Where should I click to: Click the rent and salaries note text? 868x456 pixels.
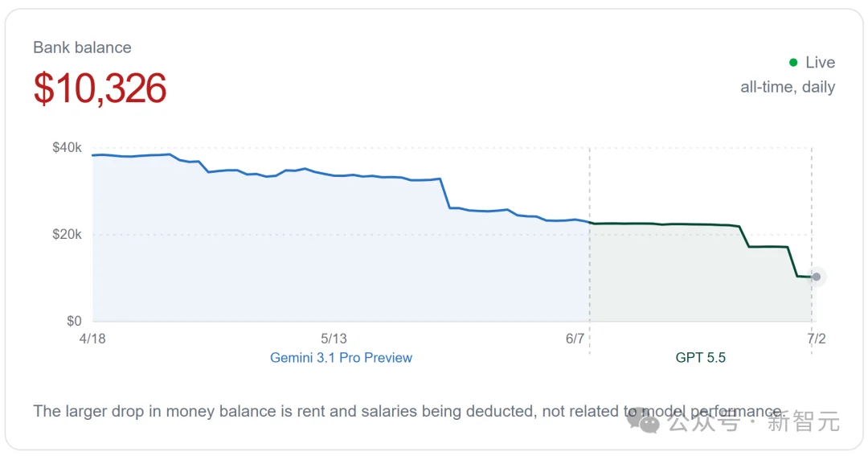tap(409, 411)
